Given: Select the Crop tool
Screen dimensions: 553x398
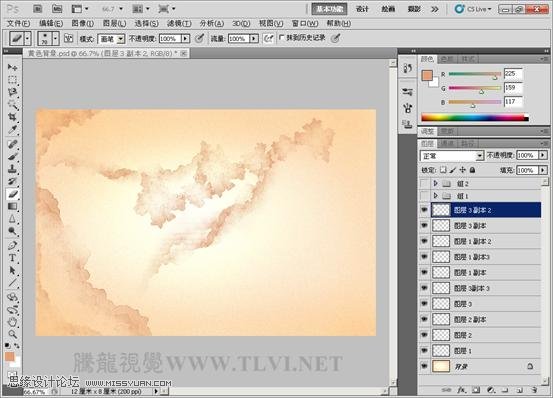Looking at the screenshot, I should (13, 117).
